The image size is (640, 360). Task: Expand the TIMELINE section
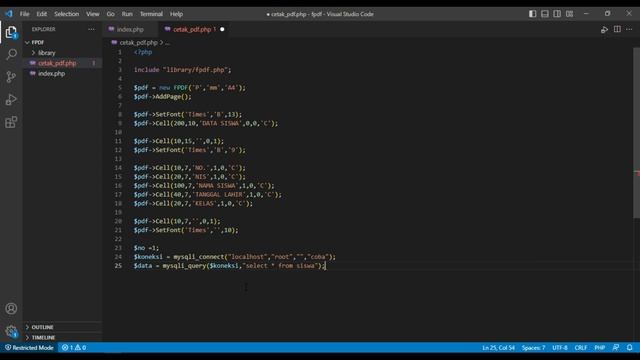tap(43, 338)
